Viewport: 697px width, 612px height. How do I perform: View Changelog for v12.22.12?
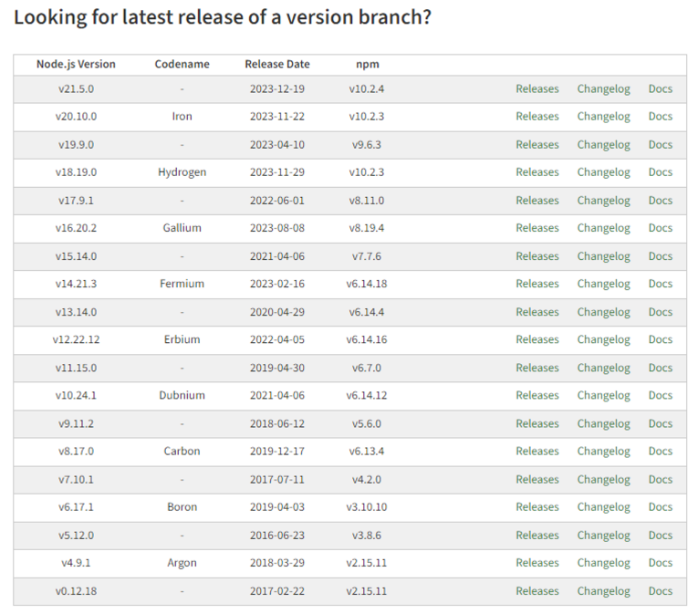[x=604, y=340]
